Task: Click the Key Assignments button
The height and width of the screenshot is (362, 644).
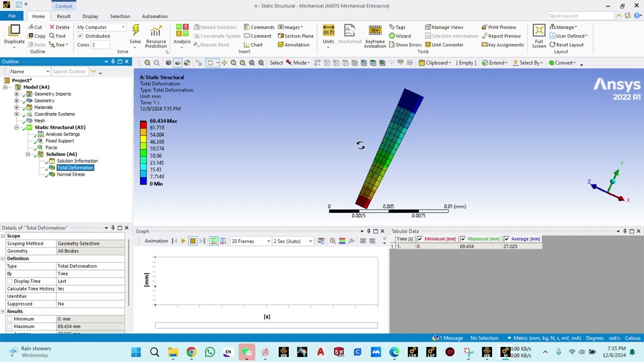Action: (503, 45)
